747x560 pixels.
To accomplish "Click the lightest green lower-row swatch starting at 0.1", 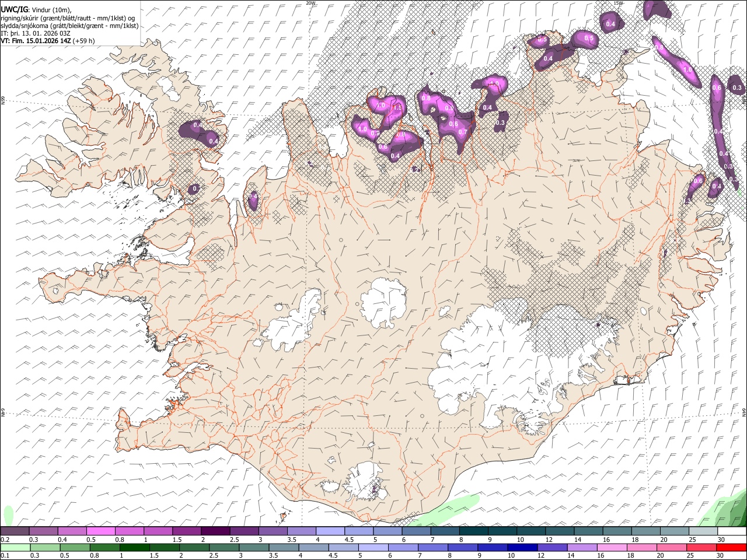I will tap(15, 547).
